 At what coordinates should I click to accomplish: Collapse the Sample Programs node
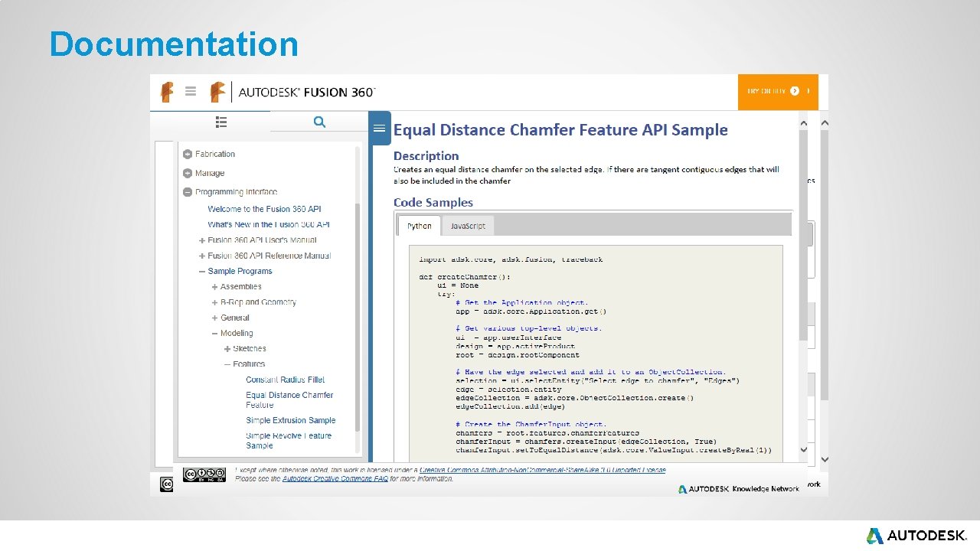202,271
